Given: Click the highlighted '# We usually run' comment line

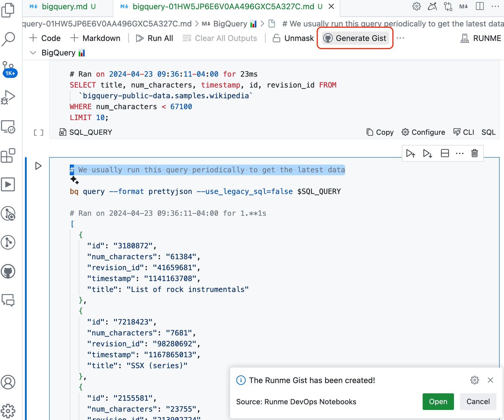Looking at the screenshot, I should click(207, 170).
